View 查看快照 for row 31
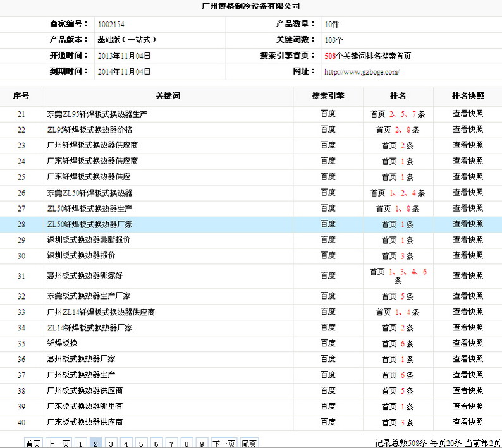Image resolution: width=502 pixels, height=448 pixels. coord(468,275)
